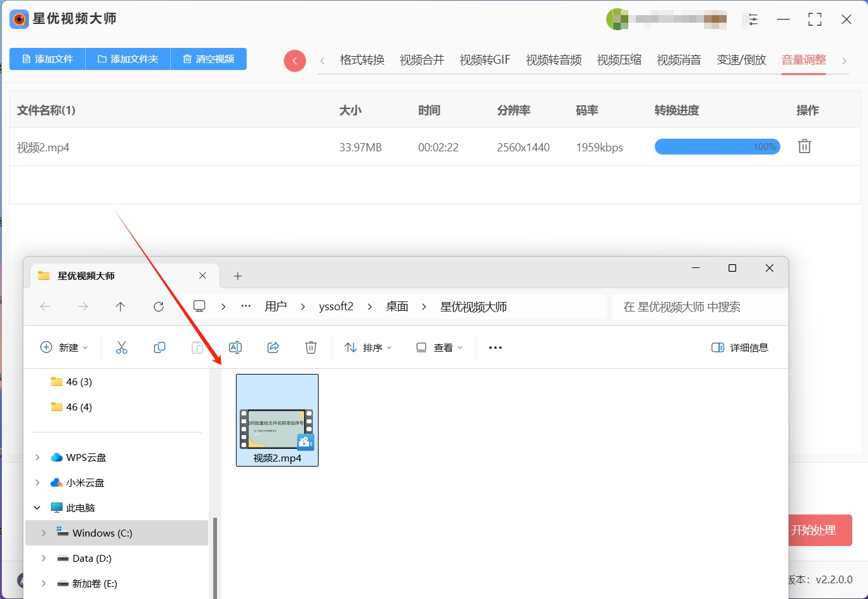This screenshot has height=599, width=868.
Task: Click the 00:02:22 duration value
Action: (438, 148)
